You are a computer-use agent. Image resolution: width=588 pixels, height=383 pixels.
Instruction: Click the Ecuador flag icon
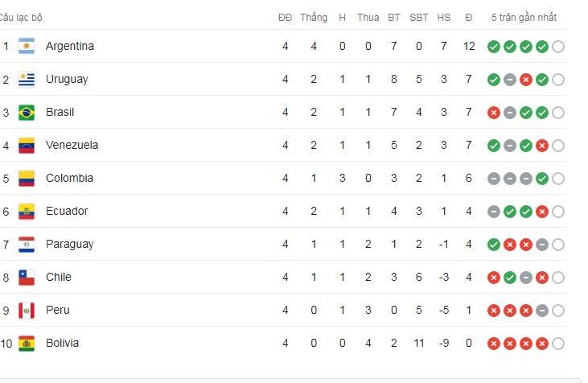(27, 211)
